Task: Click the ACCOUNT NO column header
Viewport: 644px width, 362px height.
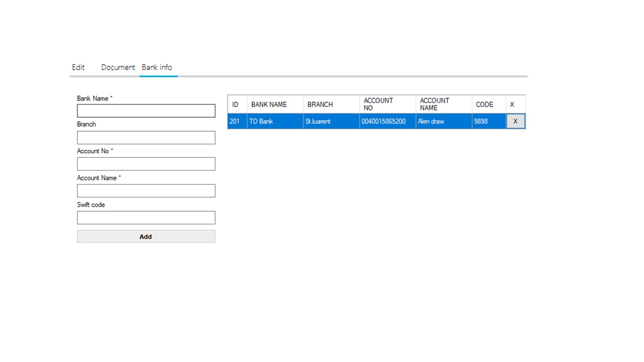Action: [378, 104]
